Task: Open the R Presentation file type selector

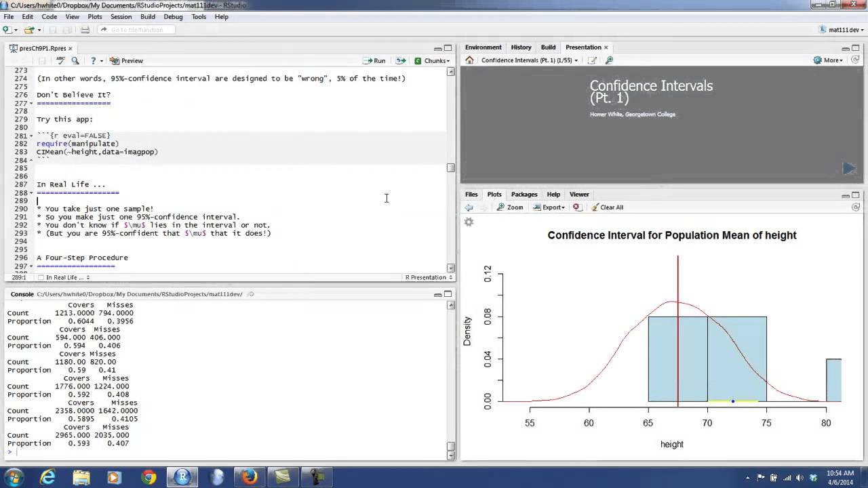Action: (429, 277)
